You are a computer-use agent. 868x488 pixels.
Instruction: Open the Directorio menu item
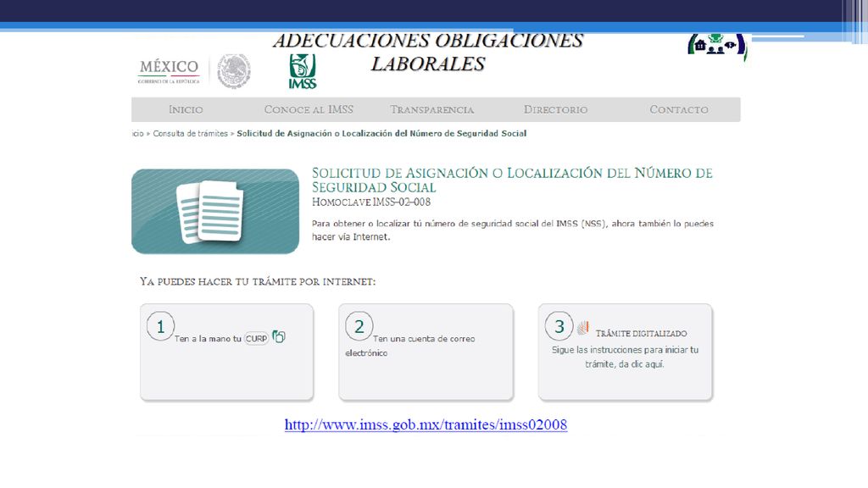[556, 109]
